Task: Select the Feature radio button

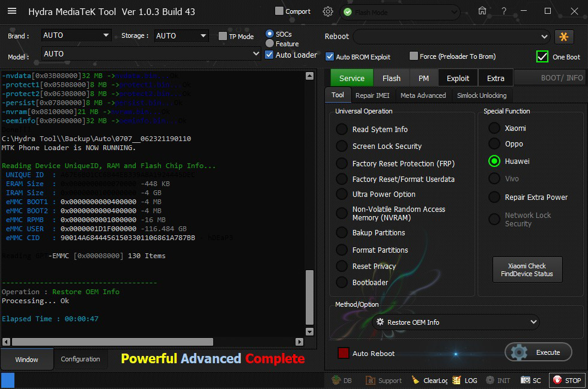Action: coord(269,43)
